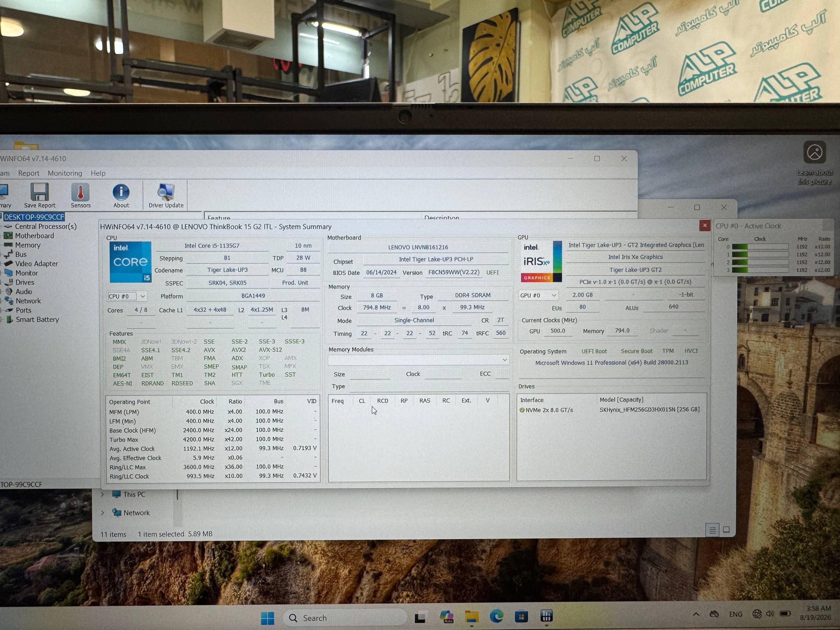Show hidden system tray icons chevron
This screenshot has width=840, height=630.
[x=696, y=614]
